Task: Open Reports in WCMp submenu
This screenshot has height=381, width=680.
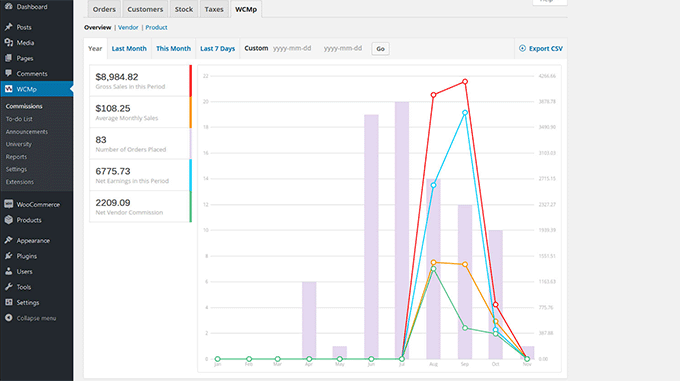Action: (16, 156)
